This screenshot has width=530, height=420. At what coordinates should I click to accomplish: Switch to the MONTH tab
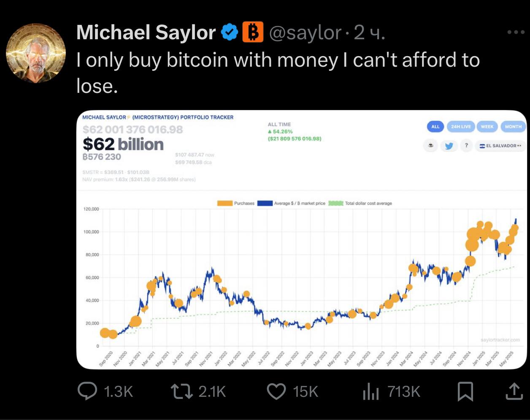pyautogui.click(x=513, y=127)
